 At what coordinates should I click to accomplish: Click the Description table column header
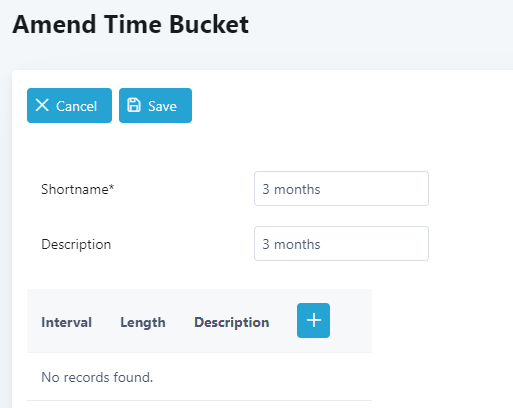(x=232, y=322)
